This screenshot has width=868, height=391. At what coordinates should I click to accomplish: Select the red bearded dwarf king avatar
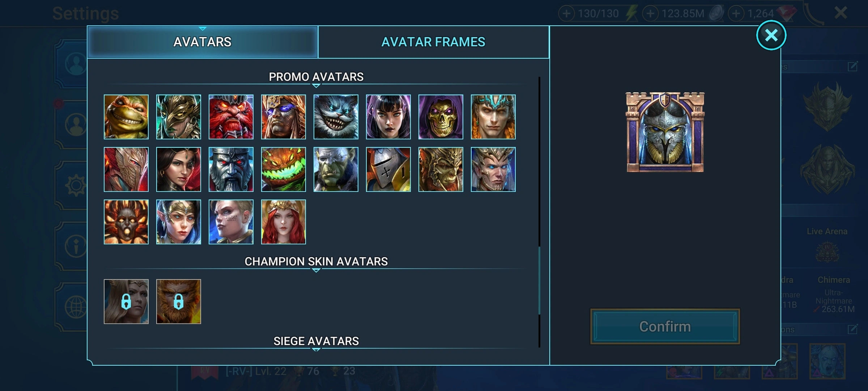coord(231,117)
